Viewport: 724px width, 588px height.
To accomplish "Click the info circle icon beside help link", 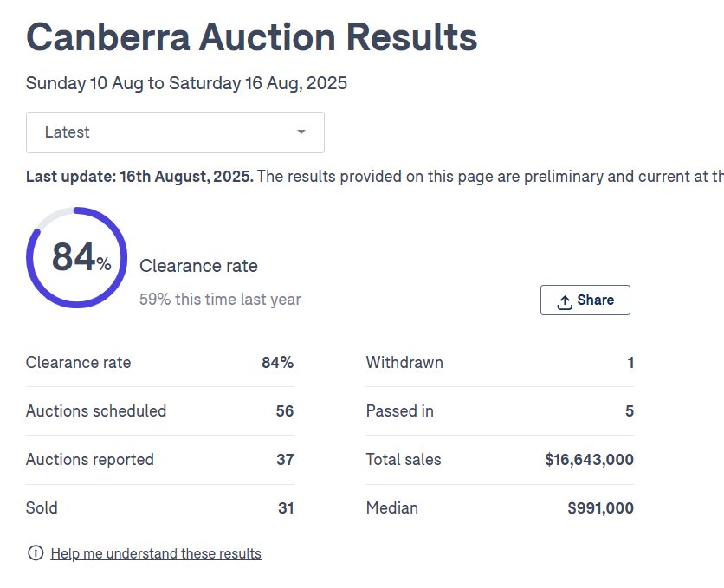I will point(36,553).
